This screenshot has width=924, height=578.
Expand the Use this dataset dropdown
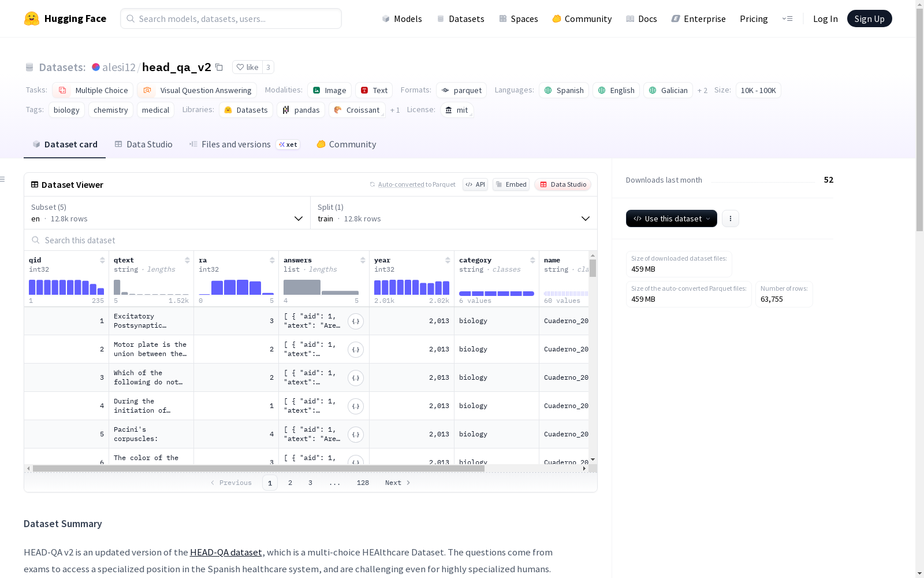pos(672,218)
